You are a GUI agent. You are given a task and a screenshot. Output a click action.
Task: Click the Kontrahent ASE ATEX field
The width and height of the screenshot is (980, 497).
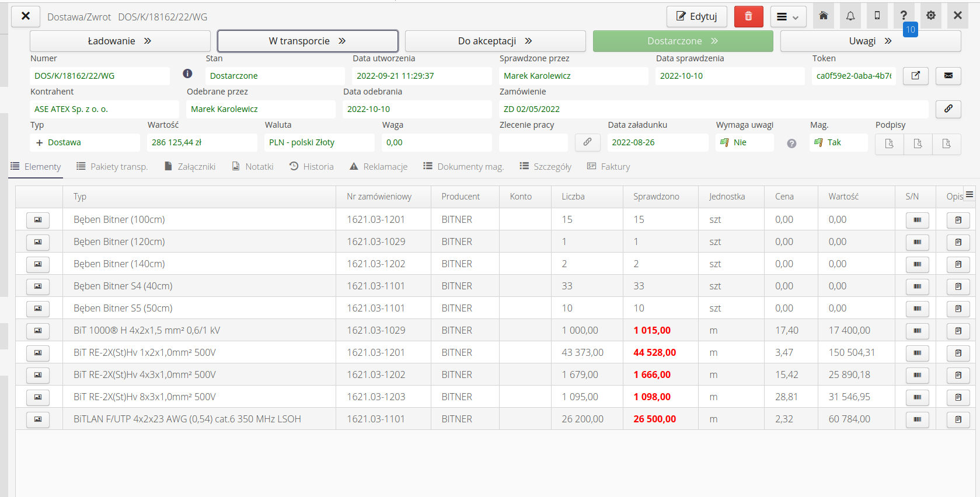[x=104, y=109]
